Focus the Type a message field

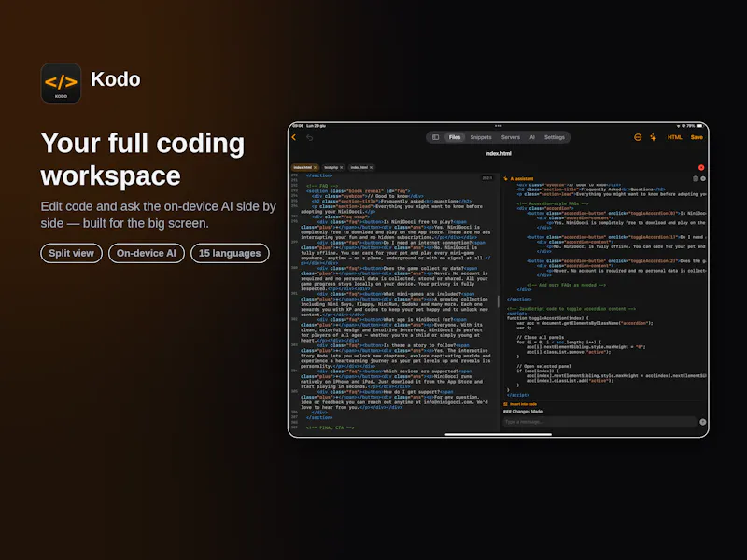point(600,422)
